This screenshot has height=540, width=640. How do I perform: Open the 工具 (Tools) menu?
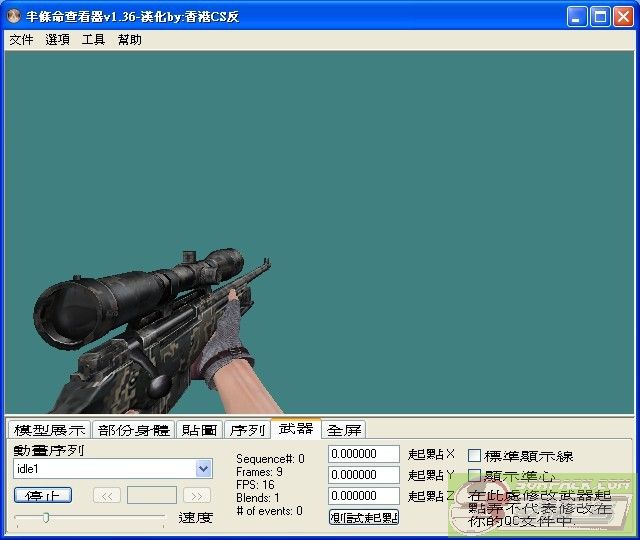pos(93,40)
